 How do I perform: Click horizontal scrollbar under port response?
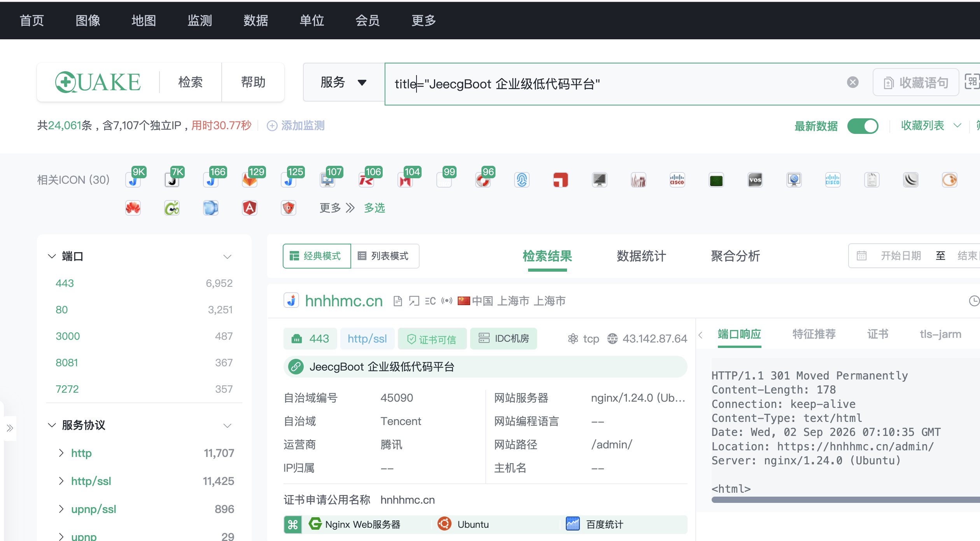pos(845,500)
